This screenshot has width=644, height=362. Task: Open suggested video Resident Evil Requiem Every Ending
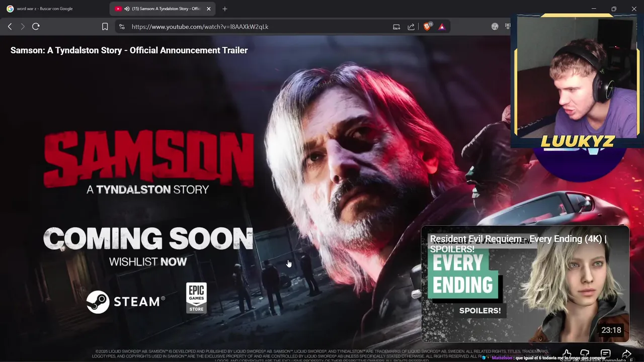(525, 284)
